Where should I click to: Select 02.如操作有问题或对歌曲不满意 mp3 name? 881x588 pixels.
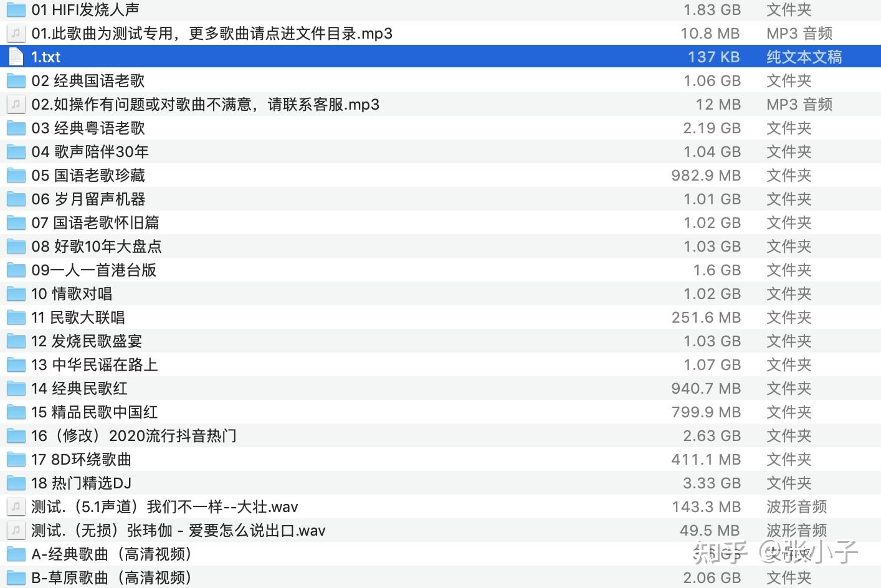pyautogui.click(x=206, y=105)
